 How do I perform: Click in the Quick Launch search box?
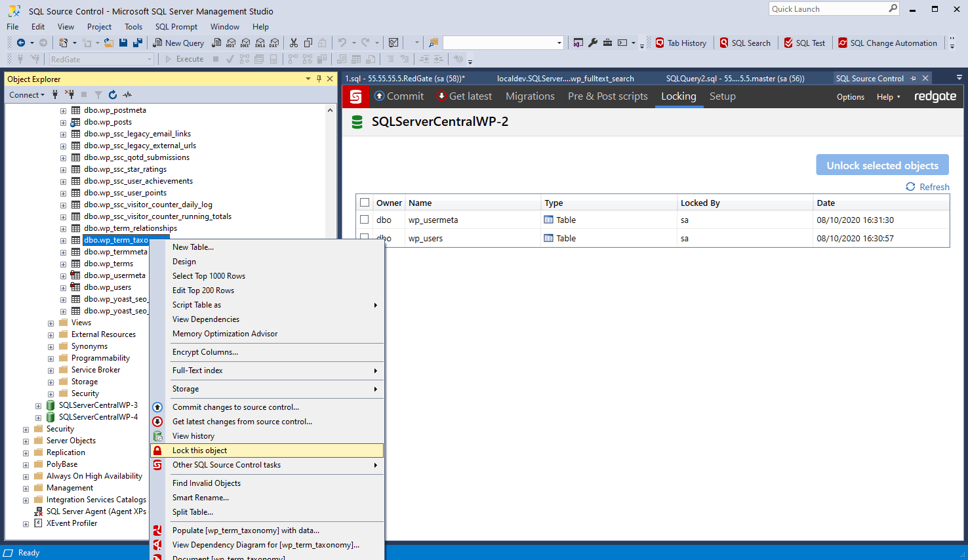(828, 9)
